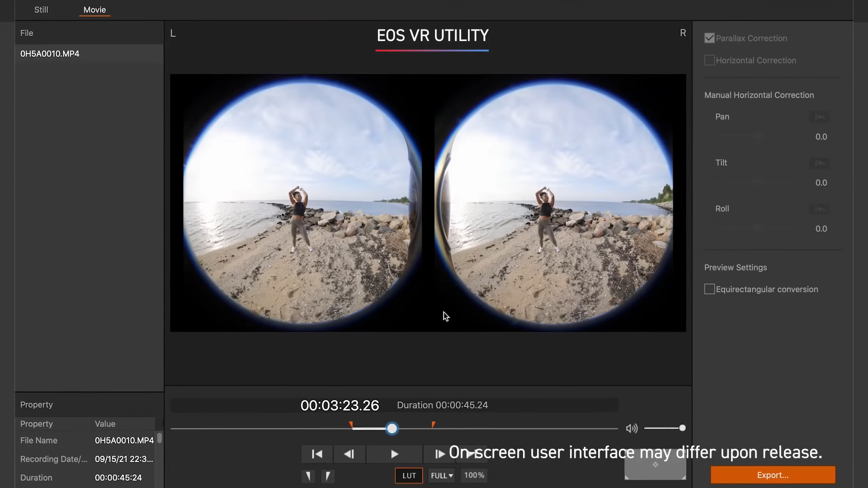Reset the Pan value icon
This screenshot has width=868, height=488.
[x=820, y=117]
